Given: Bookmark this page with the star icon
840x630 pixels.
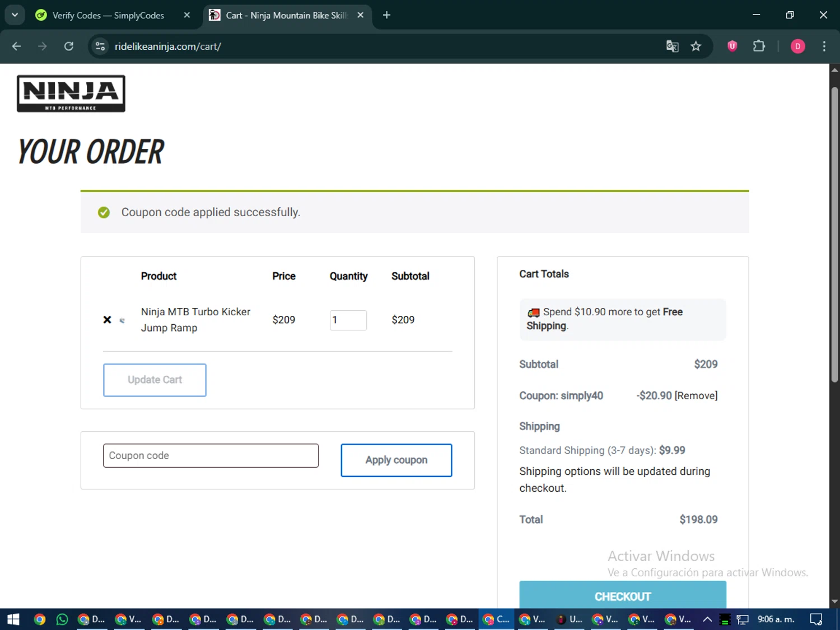Looking at the screenshot, I should point(696,46).
